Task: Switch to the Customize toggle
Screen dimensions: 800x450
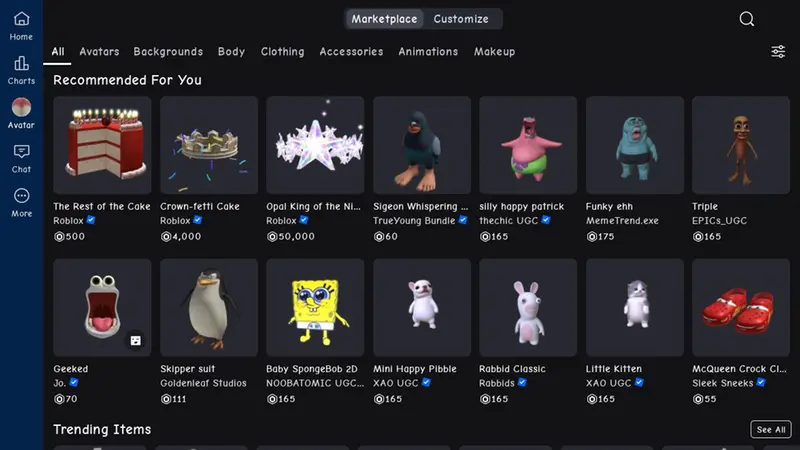Action: pos(461,19)
